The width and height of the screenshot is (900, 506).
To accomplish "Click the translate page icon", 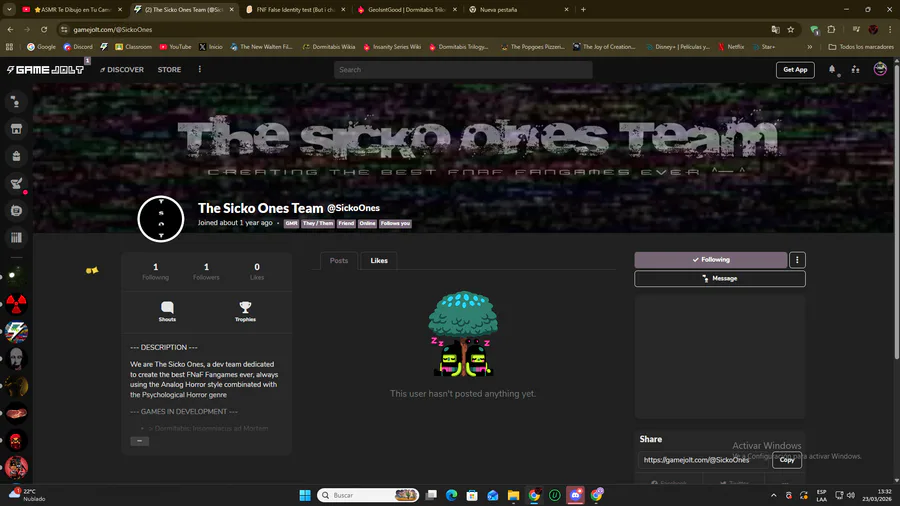I will 775,29.
